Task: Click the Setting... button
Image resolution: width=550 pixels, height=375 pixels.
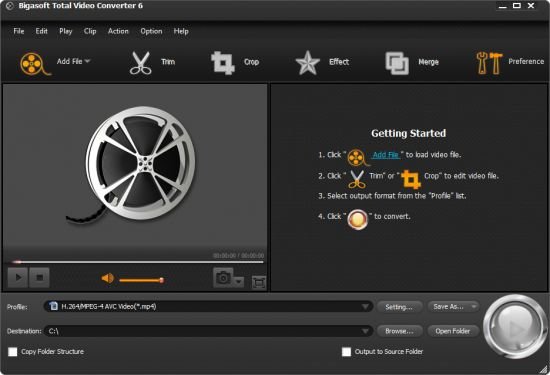Action: [399, 307]
